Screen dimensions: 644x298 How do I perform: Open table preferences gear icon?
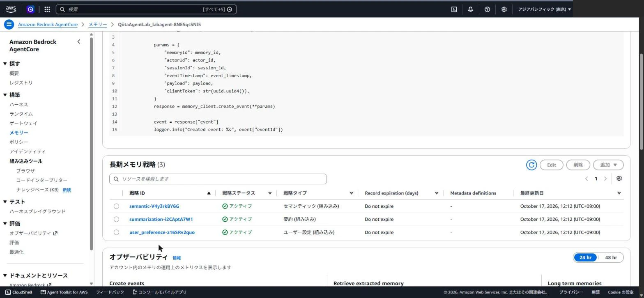click(619, 179)
